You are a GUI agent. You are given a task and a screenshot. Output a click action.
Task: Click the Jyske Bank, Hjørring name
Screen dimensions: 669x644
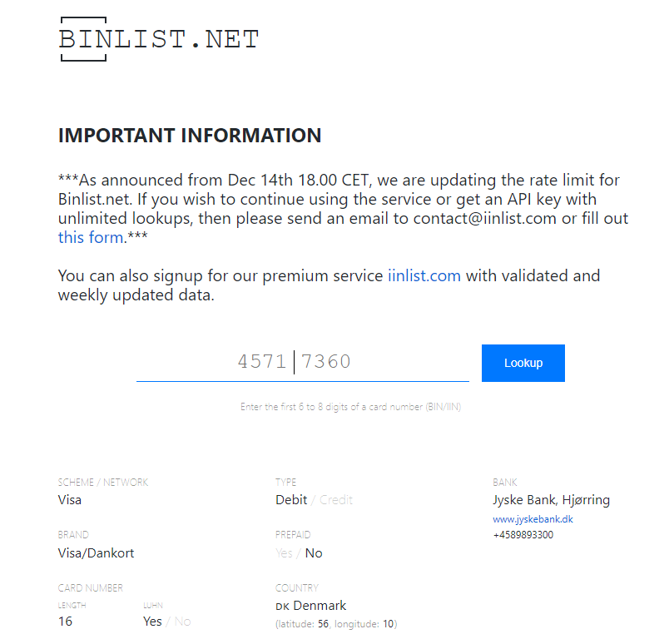tap(551, 500)
